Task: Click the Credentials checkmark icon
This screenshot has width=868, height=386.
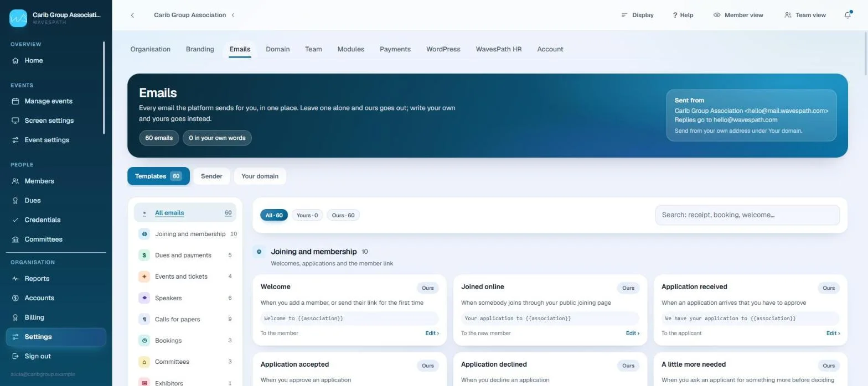Action: [x=15, y=220]
